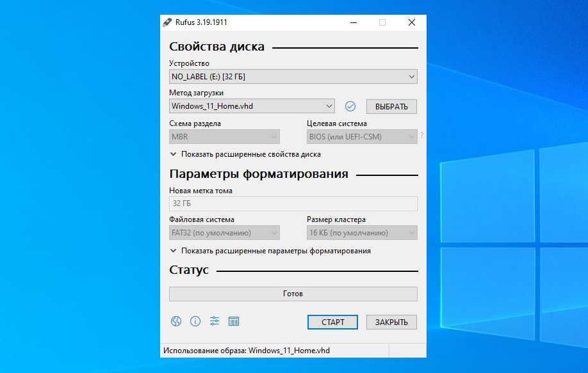Click the Свойства диска heading

216,47
